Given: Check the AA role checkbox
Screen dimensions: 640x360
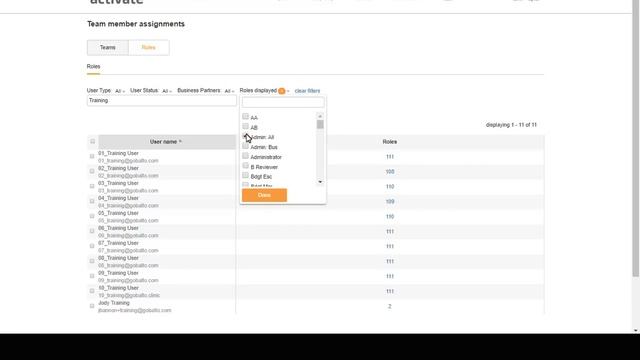Looking at the screenshot, I should (x=245, y=117).
